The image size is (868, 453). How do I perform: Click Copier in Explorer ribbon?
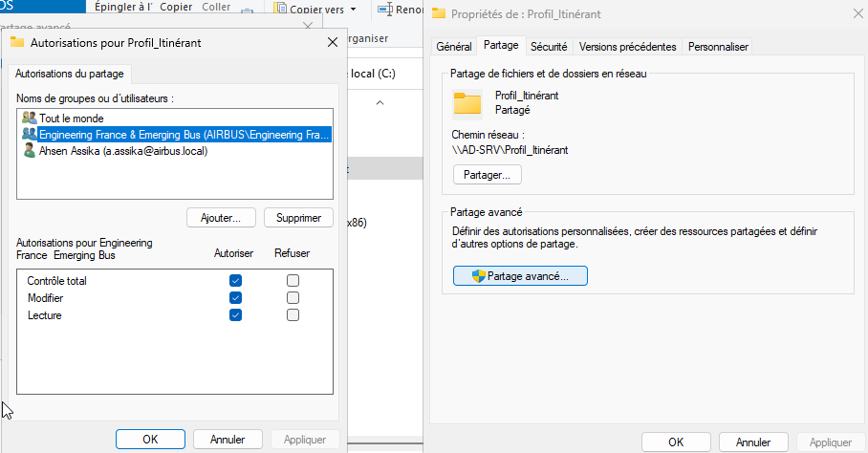176,8
